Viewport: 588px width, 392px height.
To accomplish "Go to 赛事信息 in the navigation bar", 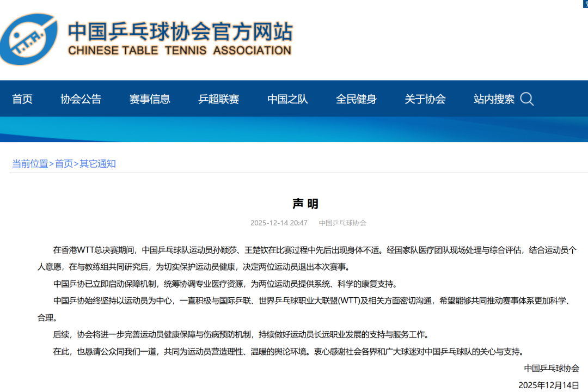I will coord(150,99).
